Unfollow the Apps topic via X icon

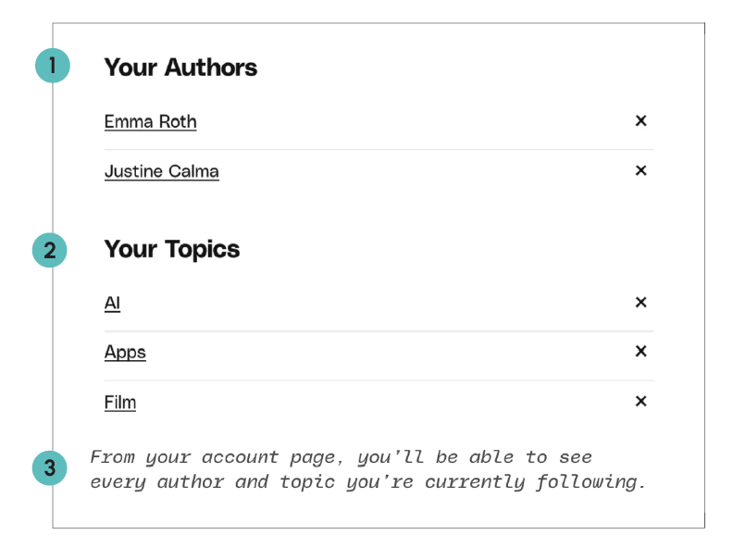coord(640,352)
